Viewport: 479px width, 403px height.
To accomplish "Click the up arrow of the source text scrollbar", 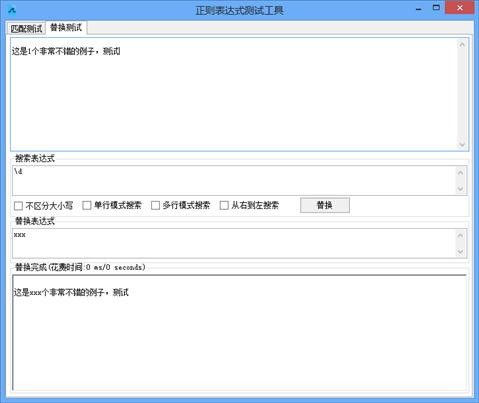I will (x=462, y=44).
